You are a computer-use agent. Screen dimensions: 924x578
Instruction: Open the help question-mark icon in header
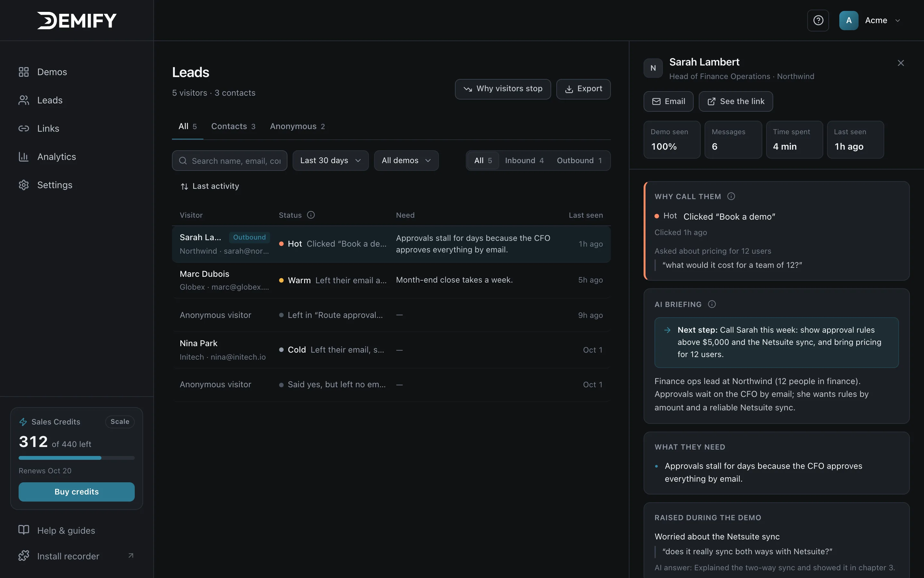coord(818,20)
